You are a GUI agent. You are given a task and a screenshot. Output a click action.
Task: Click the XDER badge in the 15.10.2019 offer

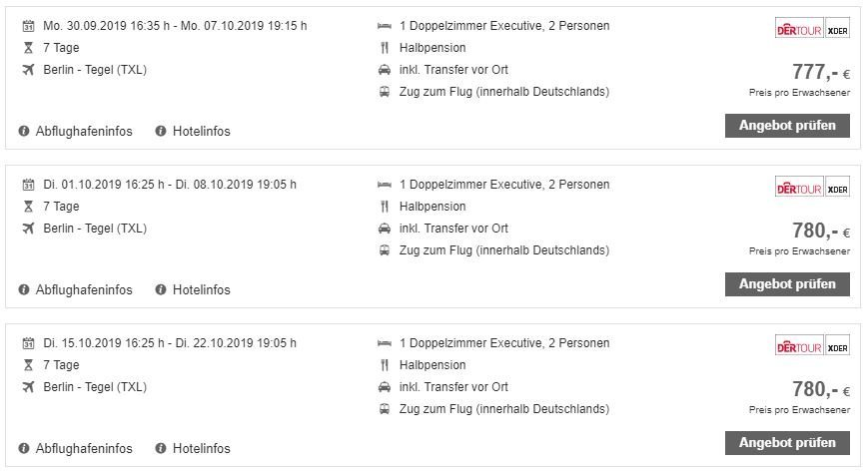pyautogui.click(x=837, y=347)
